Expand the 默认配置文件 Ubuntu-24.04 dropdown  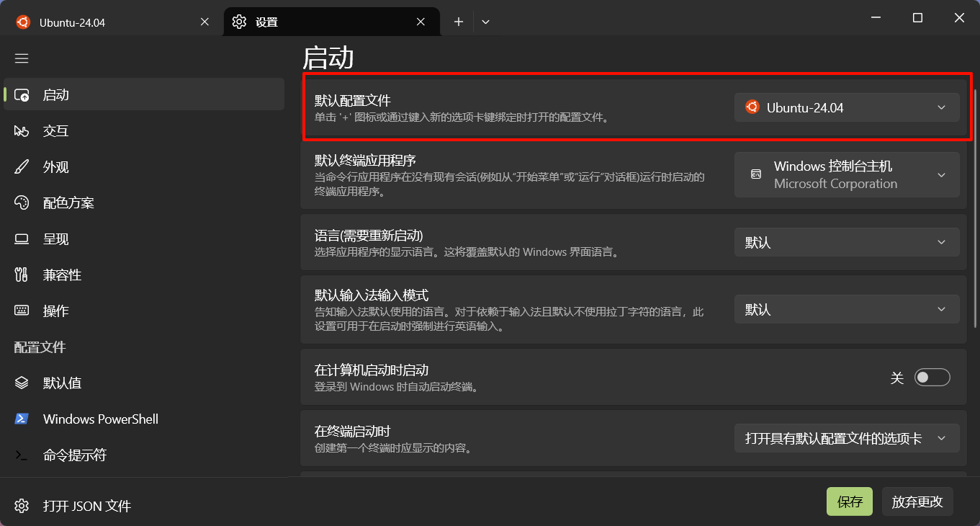[846, 108]
